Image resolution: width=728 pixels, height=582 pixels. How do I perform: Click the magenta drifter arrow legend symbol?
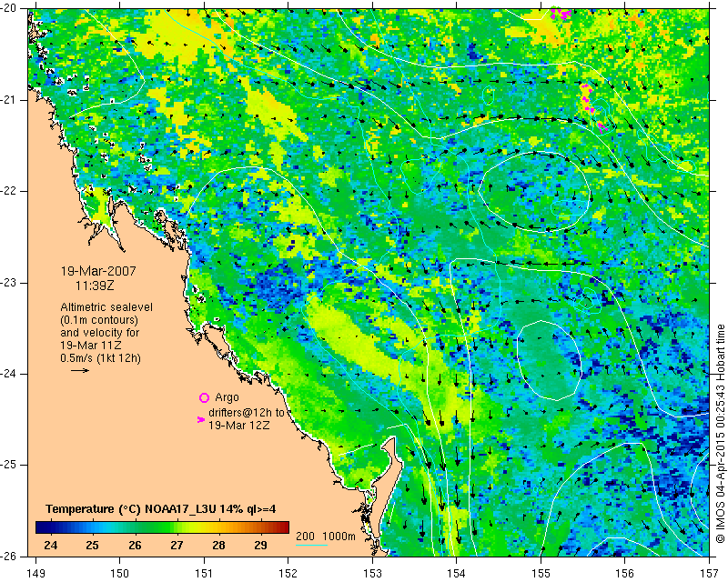coord(201,419)
